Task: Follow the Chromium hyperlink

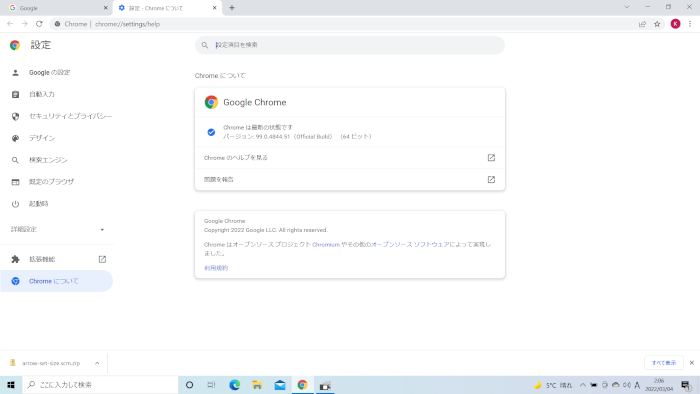Action: [326, 245]
